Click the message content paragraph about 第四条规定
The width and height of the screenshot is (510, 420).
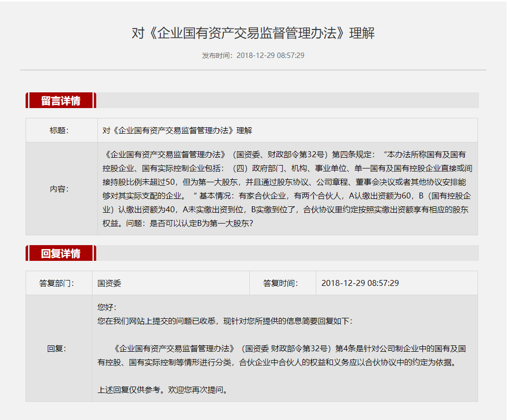point(288,189)
